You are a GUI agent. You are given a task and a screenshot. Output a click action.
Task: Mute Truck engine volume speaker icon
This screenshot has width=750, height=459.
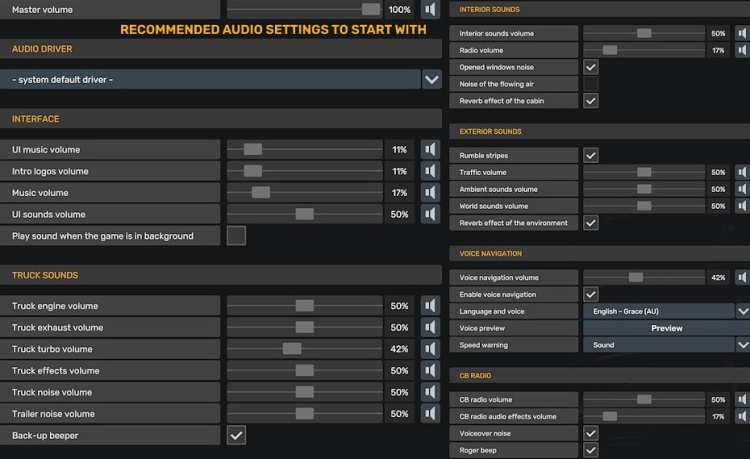pyautogui.click(x=430, y=306)
